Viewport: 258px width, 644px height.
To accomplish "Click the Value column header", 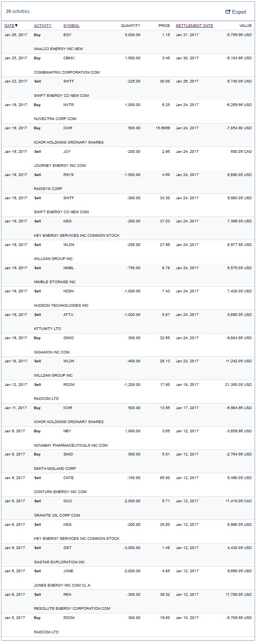I will (245, 26).
